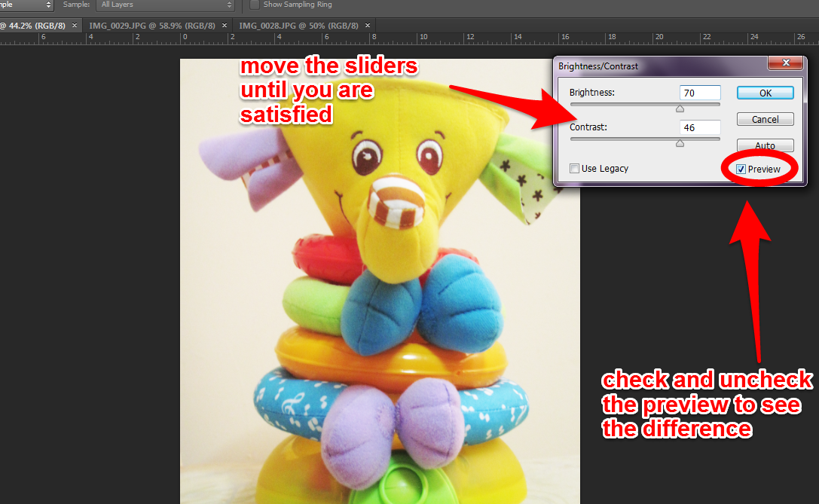Screen dimensions: 819x504
Task: Close the IMG_0029.JPG tab
Action: pos(225,25)
